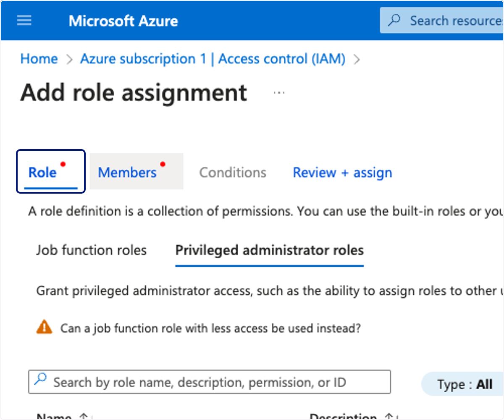Click the Microsoft Azure logo text
This screenshot has width=504, height=420.
(123, 21)
